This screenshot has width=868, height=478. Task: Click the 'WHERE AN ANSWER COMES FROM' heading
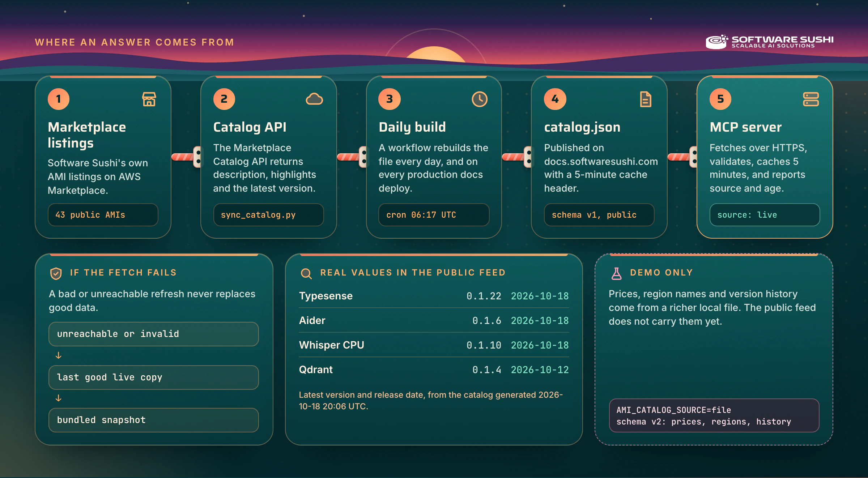click(135, 42)
